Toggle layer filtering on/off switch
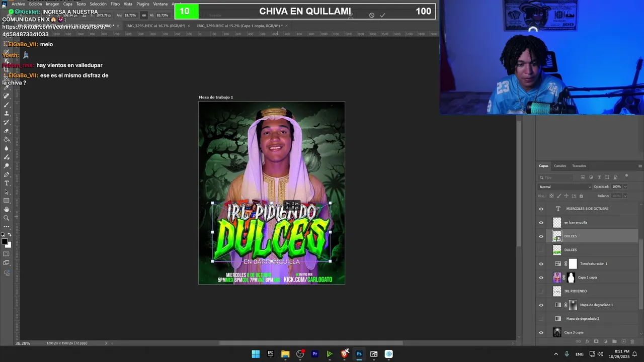Screen dimensions: 644x362 [626, 176]
